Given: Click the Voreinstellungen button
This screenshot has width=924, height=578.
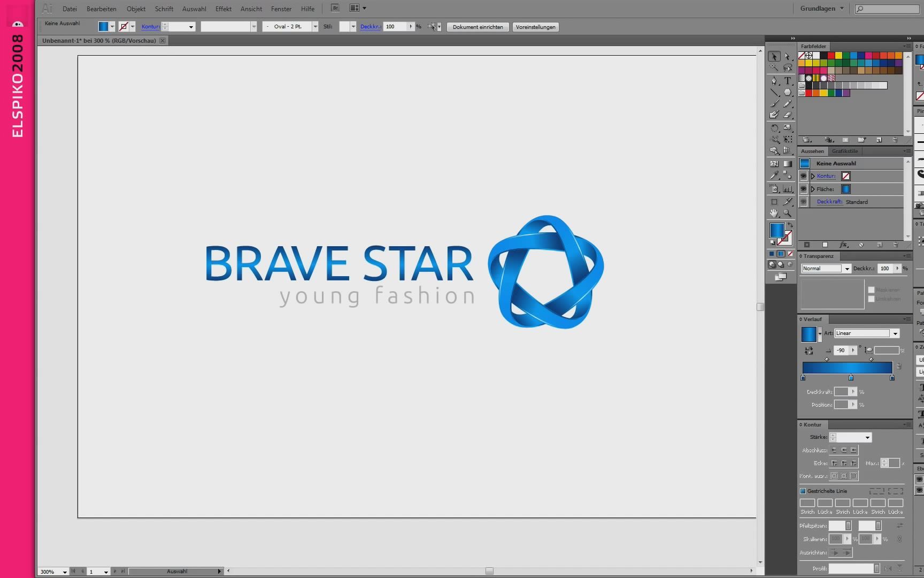Looking at the screenshot, I should [535, 27].
